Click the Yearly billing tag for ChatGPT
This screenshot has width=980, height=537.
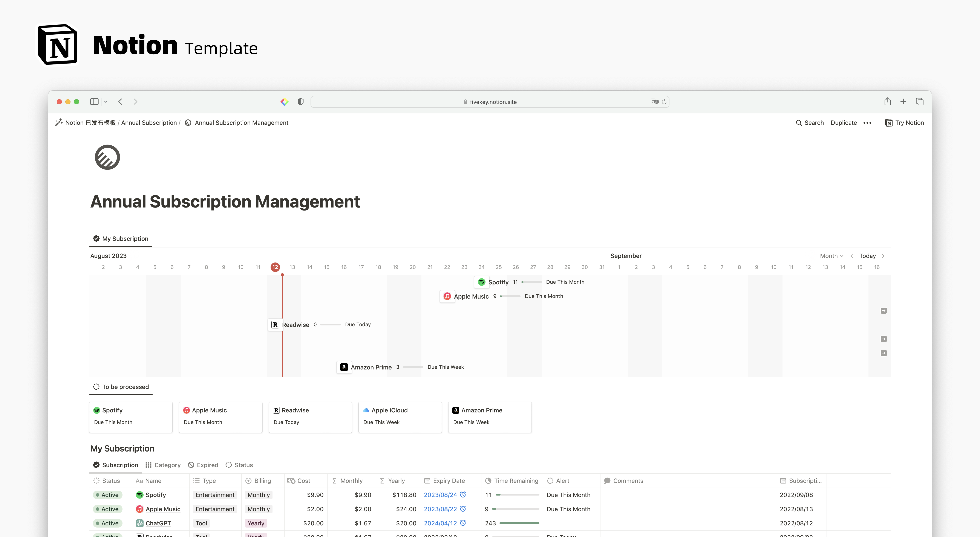(256, 523)
